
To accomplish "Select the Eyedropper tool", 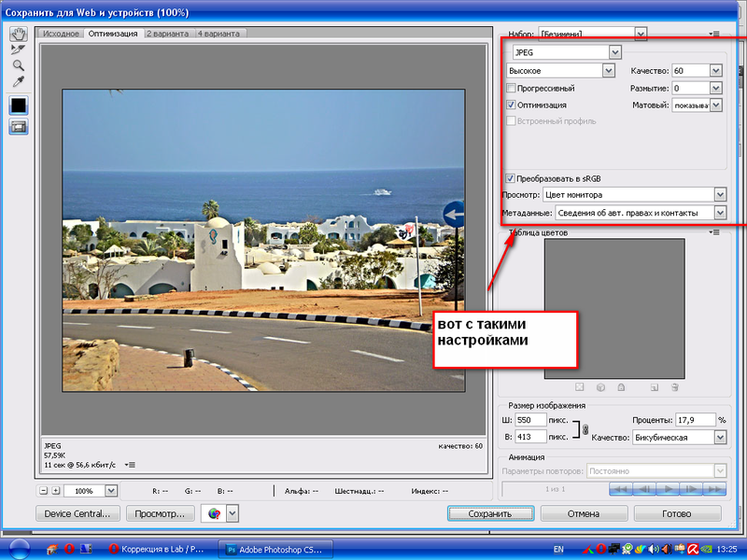I will pyautogui.click(x=18, y=82).
